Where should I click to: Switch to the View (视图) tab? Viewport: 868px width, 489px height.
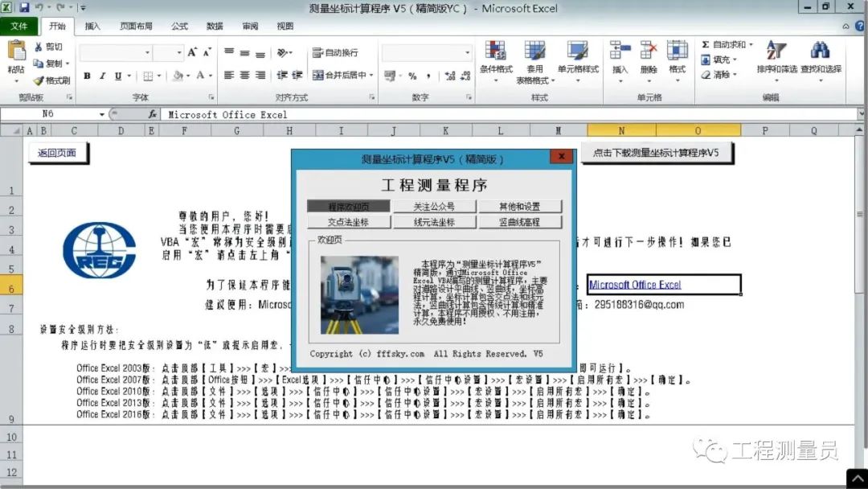pos(285,26)
